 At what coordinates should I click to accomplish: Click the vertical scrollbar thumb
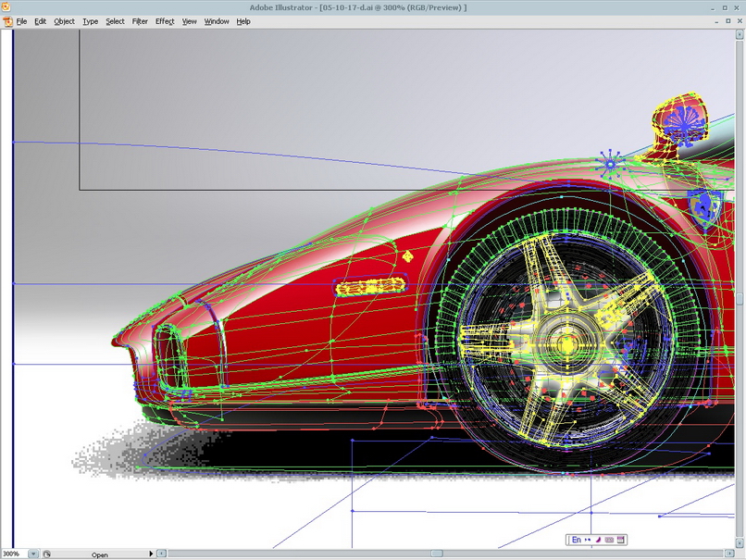(740, 298)
